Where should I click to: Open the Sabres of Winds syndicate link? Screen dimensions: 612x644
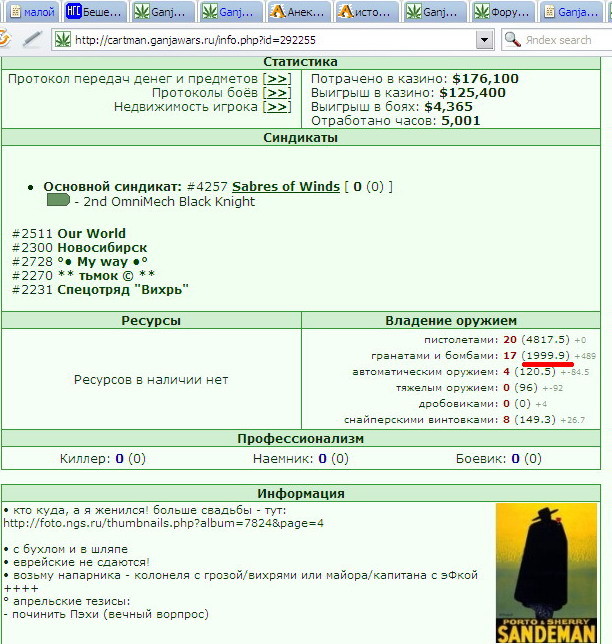(x=286, y=186)
